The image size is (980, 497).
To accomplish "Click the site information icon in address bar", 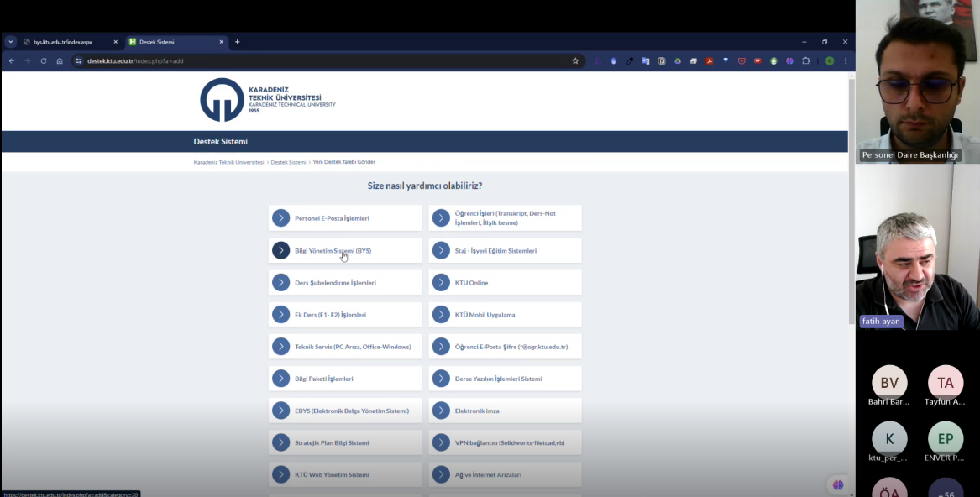I will click(x=79, y=60).
